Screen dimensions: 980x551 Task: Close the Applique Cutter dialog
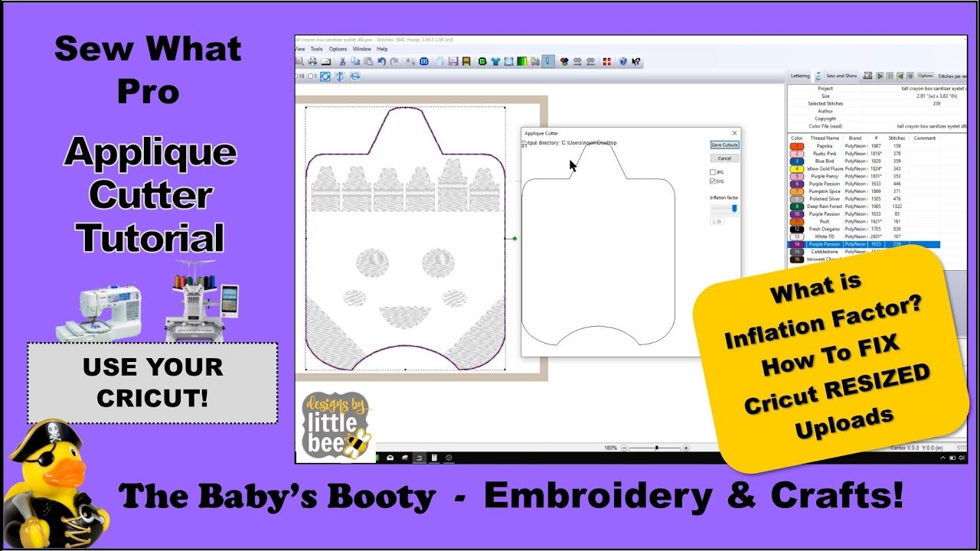click(734, 133)
